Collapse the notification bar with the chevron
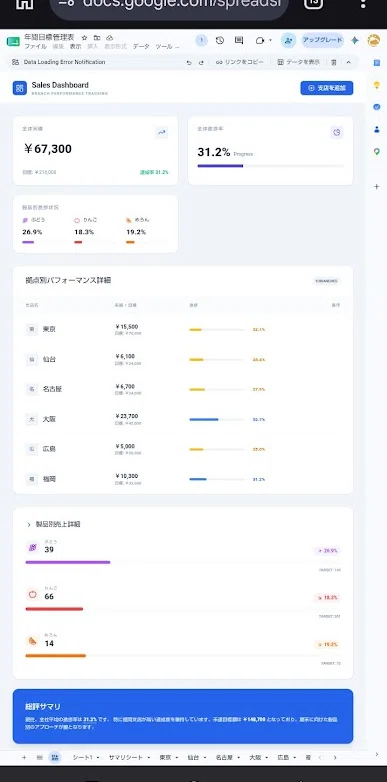 pos(348,62)
